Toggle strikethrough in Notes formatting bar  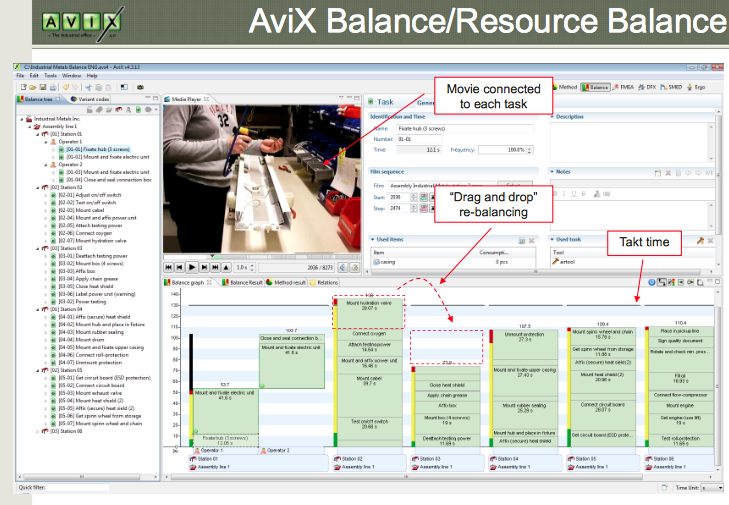[x=583, y=194]
